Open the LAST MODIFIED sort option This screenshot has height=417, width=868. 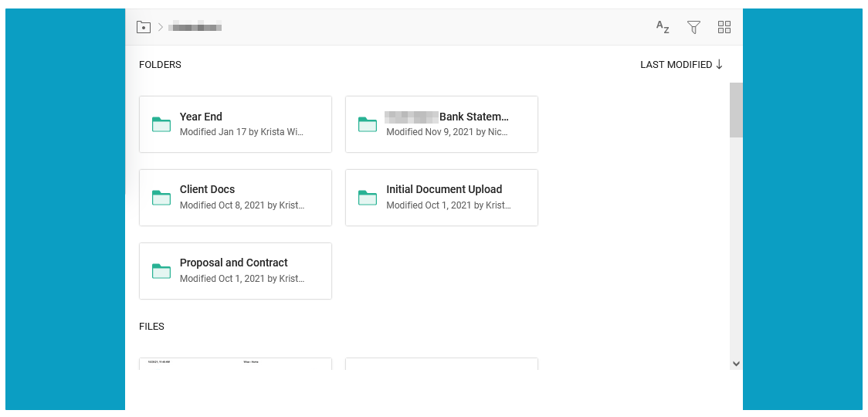(x=676, y=65)
